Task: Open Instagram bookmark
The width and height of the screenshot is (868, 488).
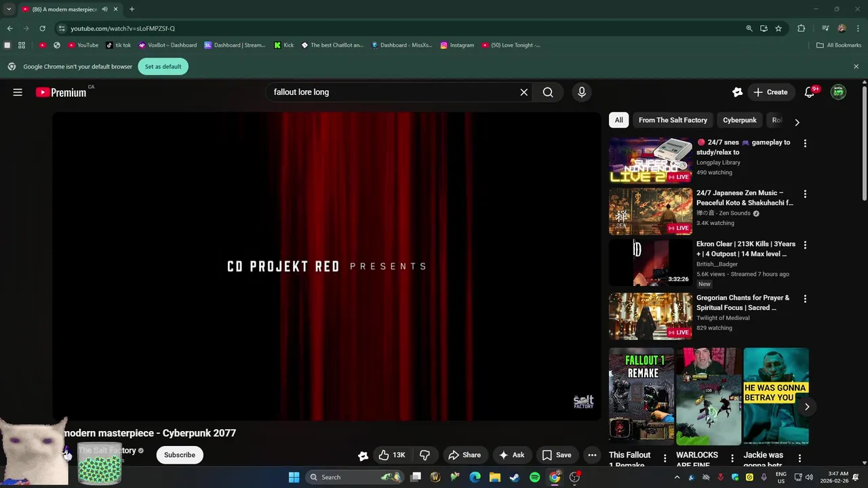Action: click(457, 45)
